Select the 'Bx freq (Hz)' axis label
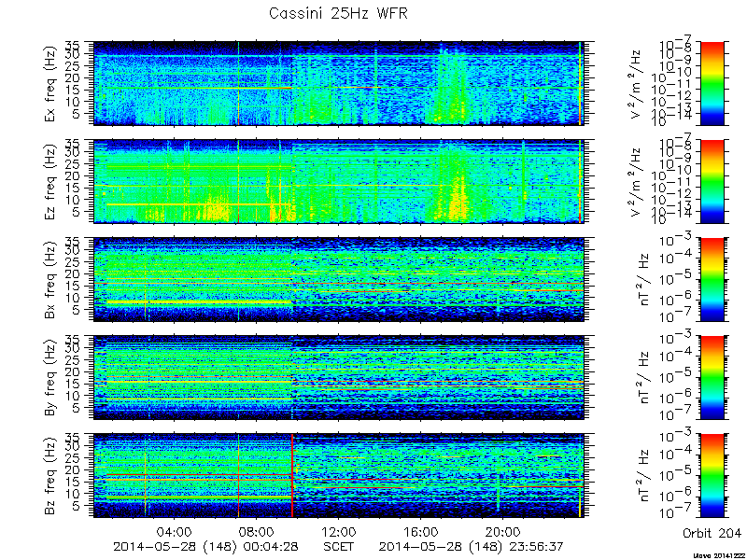Viewport: 747px width, 560px height. 50,280
